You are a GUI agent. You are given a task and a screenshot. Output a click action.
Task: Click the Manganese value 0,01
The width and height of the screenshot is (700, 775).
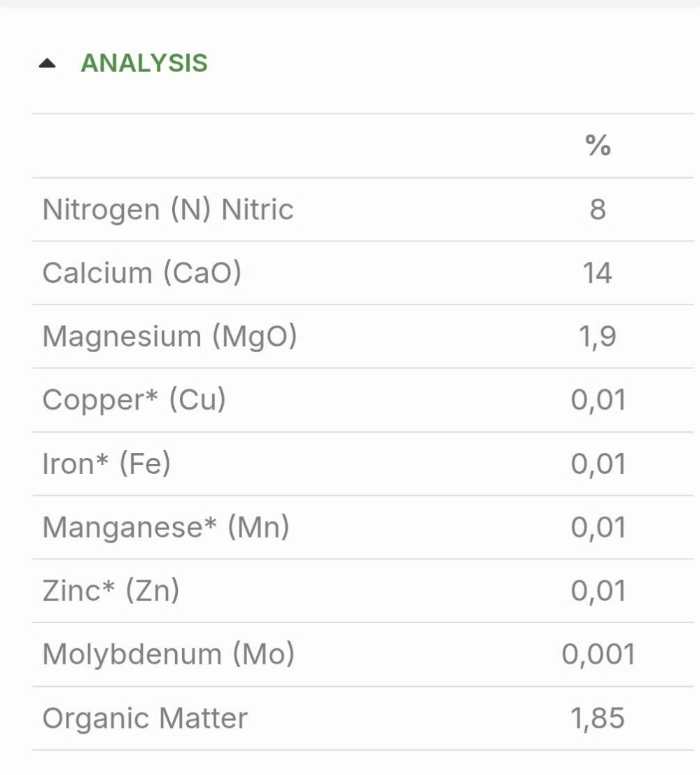pos(598,527)
